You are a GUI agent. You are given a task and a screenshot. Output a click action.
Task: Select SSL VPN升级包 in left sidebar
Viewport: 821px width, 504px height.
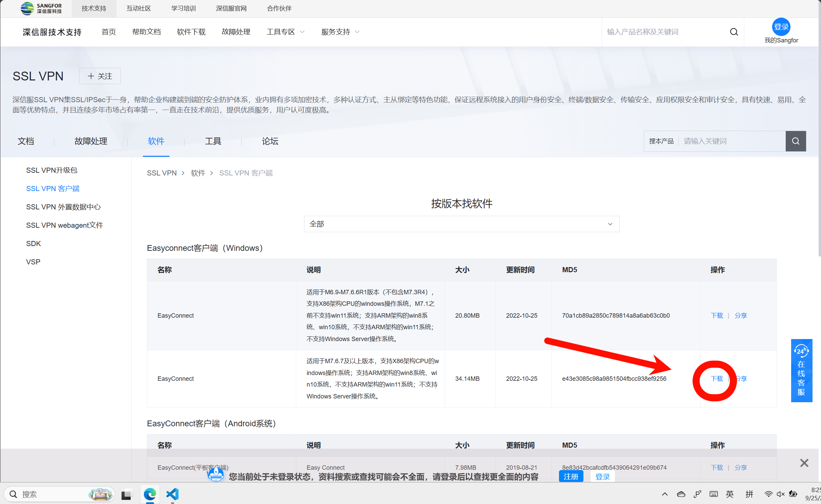click(52, 170)
